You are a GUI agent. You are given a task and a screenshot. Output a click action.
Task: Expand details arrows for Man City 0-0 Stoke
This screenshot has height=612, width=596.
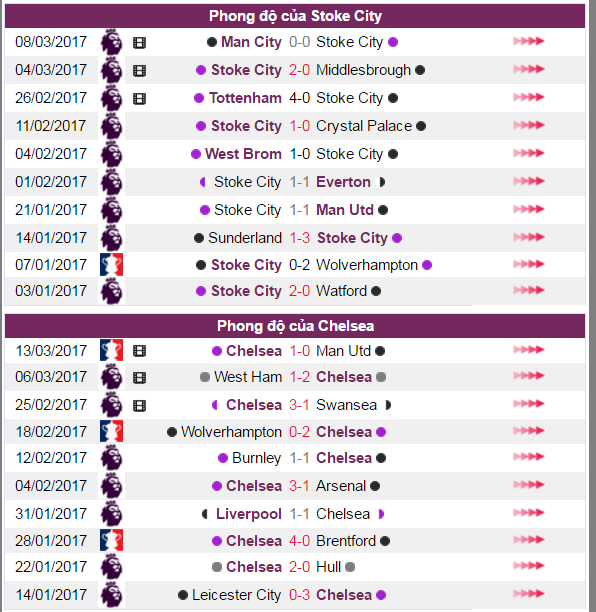528,41
